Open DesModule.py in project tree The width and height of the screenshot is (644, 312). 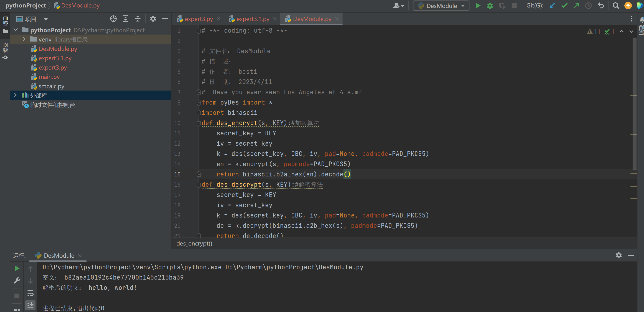coord(58,49)
